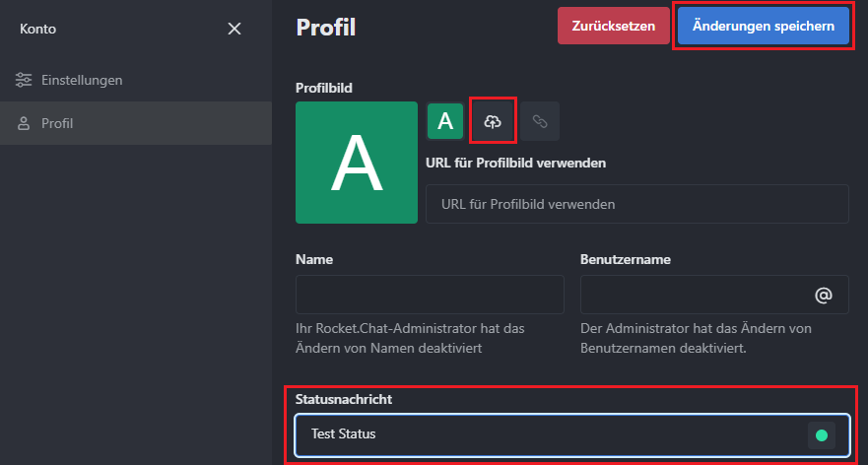Click the Profil page heading
This screenshot has height=465, width=868.
[x=325, y=28]
